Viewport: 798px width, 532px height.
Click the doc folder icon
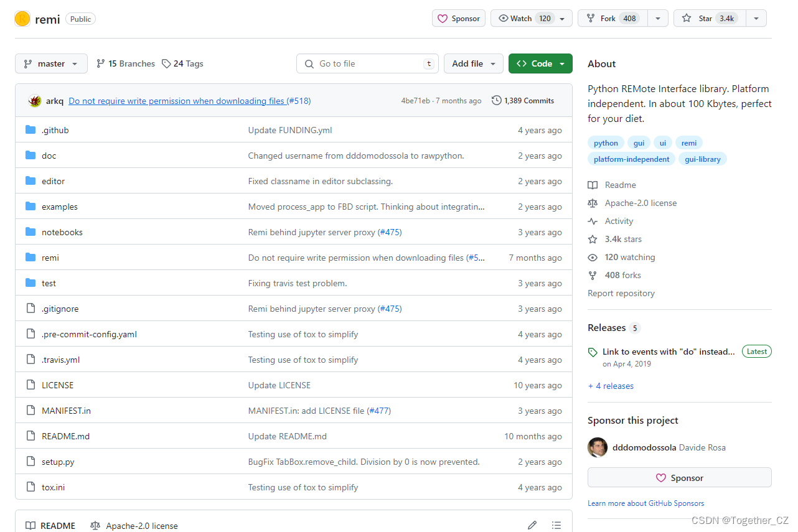point(31,156)
